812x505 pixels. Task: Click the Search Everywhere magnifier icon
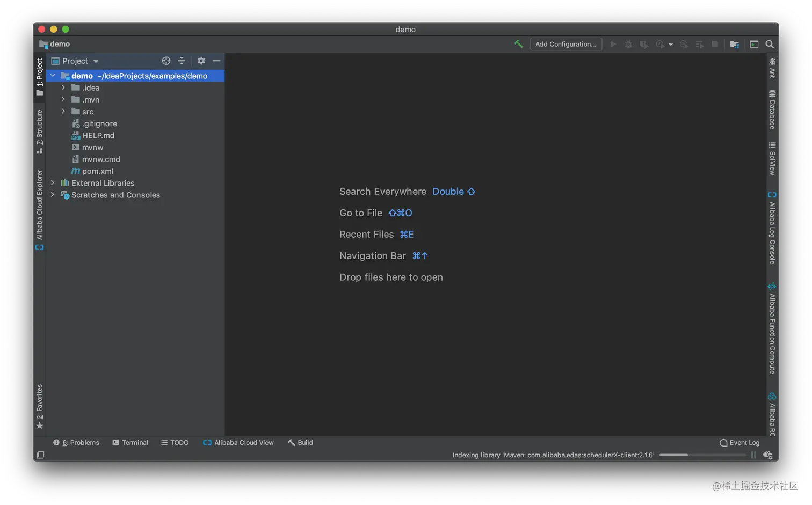[769, 44]
